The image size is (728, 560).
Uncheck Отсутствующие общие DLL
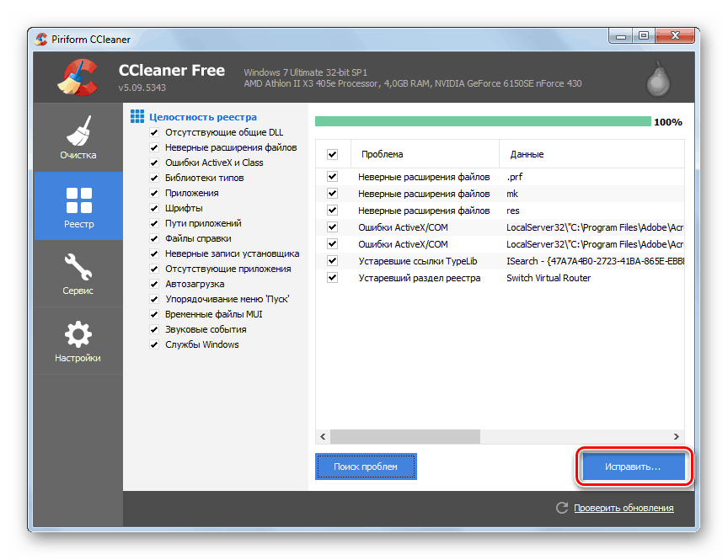[x=154, y=133]
